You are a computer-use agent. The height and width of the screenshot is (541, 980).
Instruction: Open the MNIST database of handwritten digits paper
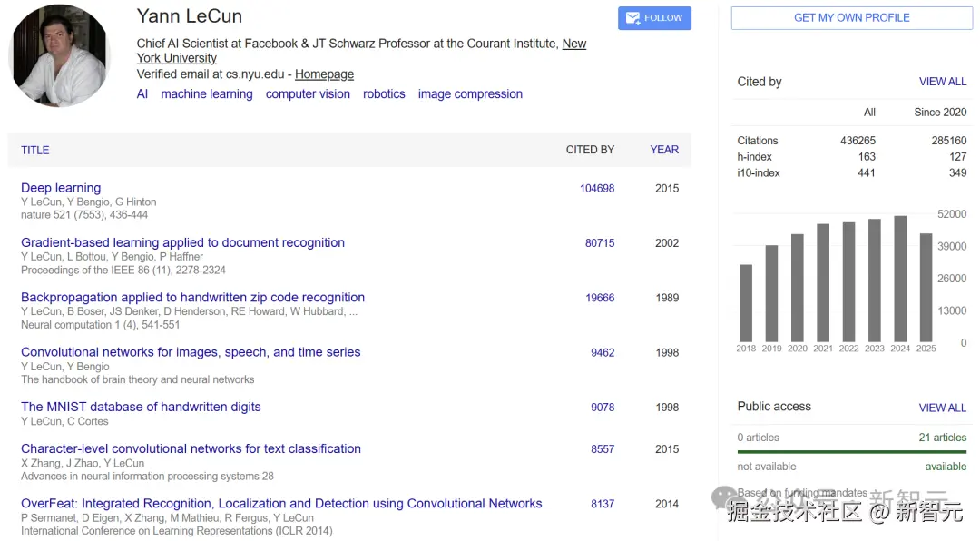tap(141, 407)
